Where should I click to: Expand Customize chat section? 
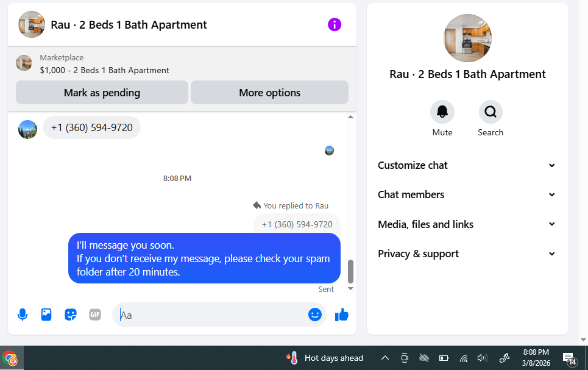(x=467, y=165)
